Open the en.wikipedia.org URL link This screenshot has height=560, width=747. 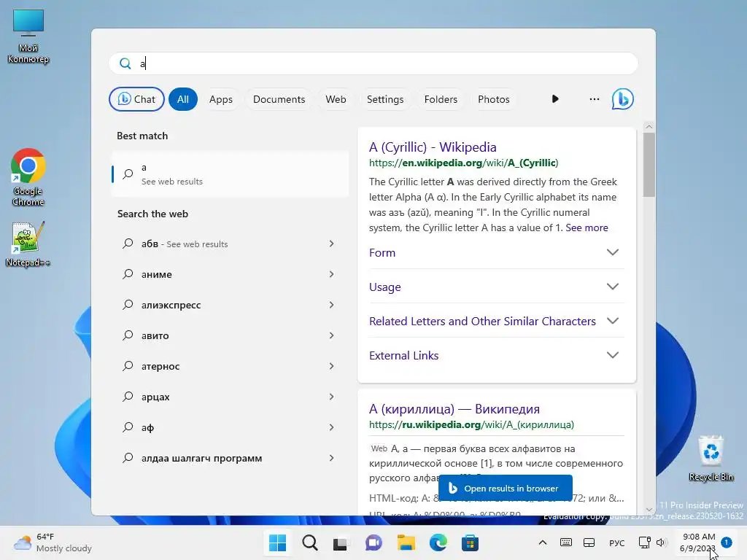[x=463, y=163]
